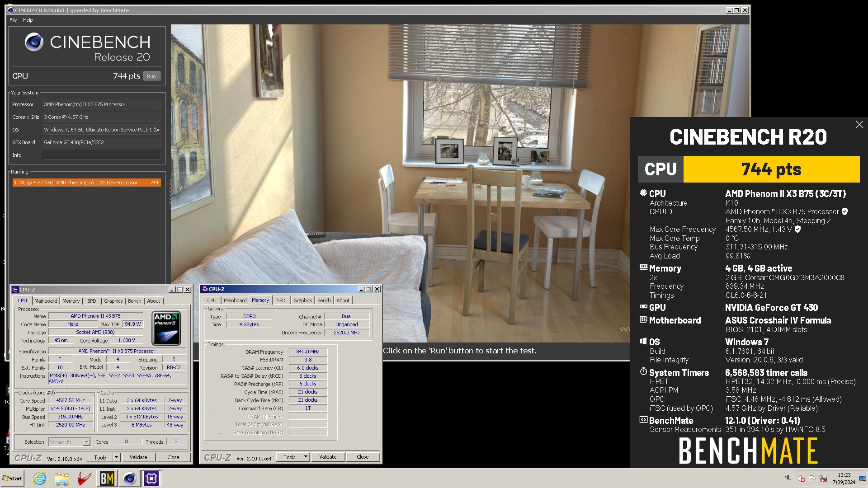
Task: Click the network tray icon
Action: point(824,479)
